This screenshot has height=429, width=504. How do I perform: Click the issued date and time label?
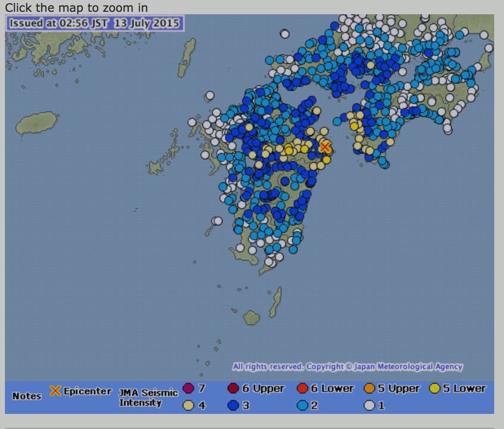[x=95, y=24]
